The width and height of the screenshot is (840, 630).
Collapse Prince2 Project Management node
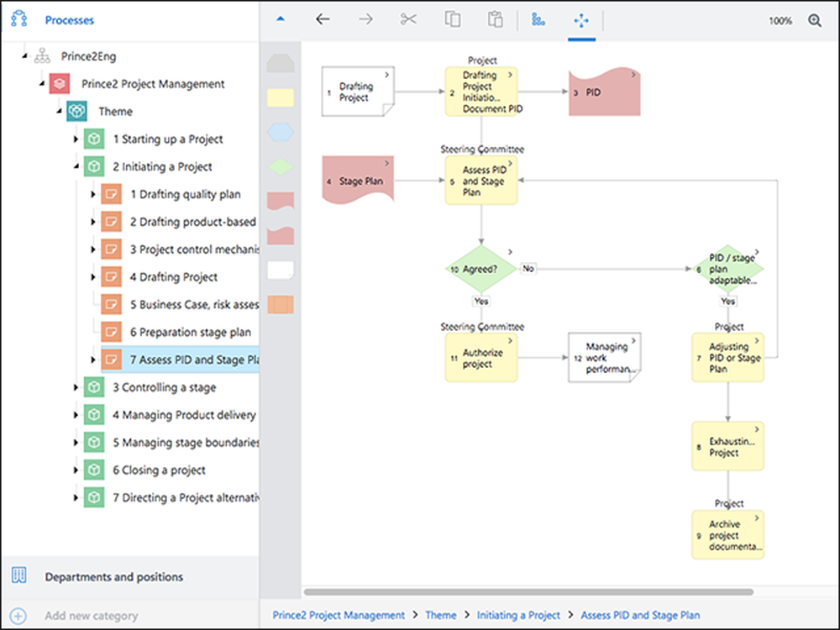click(41, 83)
